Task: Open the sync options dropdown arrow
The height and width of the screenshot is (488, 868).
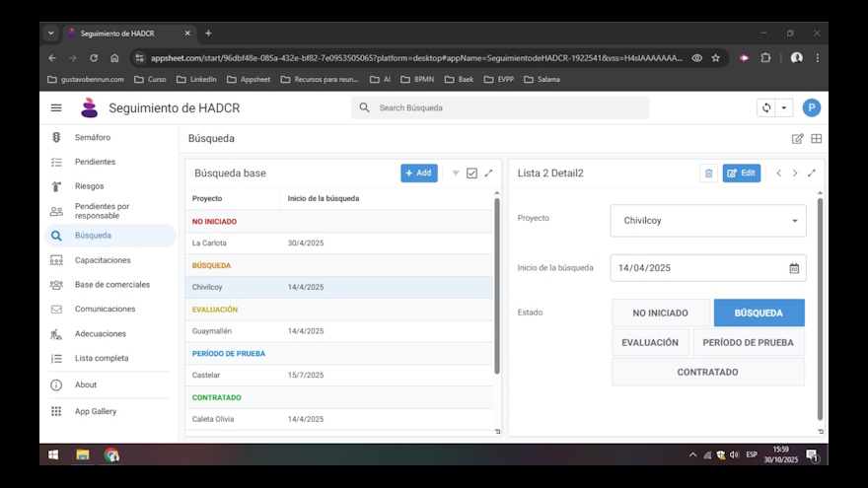Action: tap(784, 107)
